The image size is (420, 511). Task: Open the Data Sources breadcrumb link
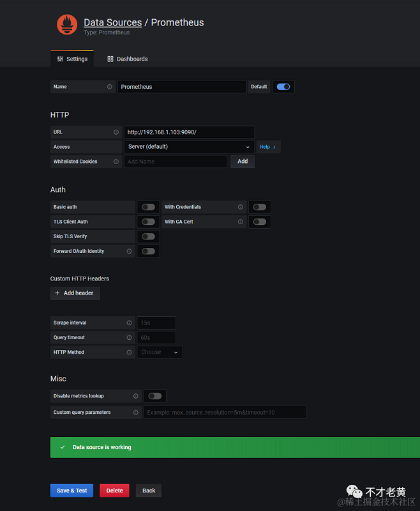[112, 22]
